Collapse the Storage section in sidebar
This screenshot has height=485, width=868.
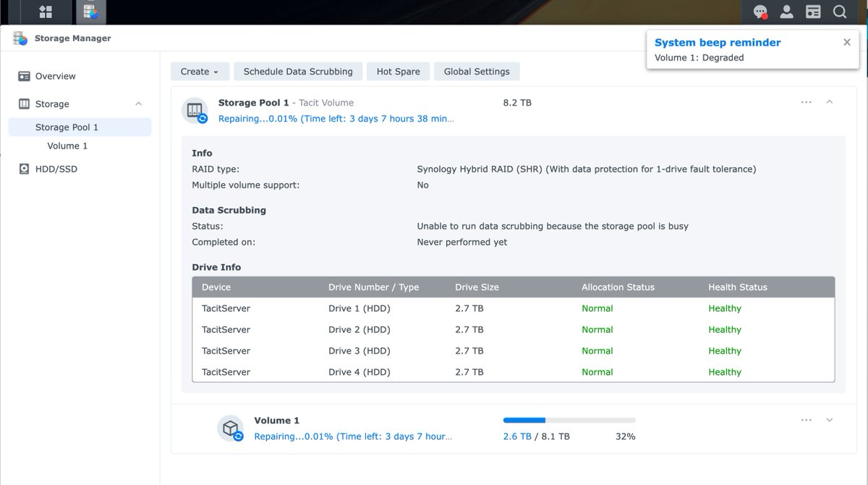pyautogui.click(x=138, y=104)
